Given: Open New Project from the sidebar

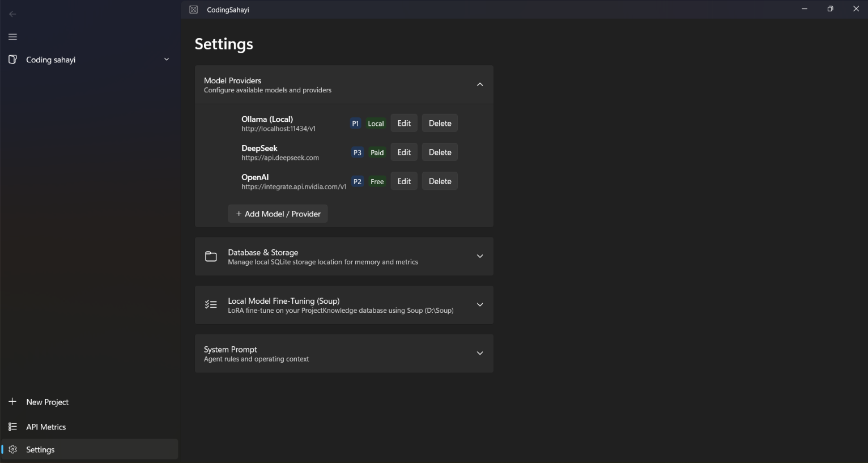Looking at the screenshot, I should [x=90, y=402].
